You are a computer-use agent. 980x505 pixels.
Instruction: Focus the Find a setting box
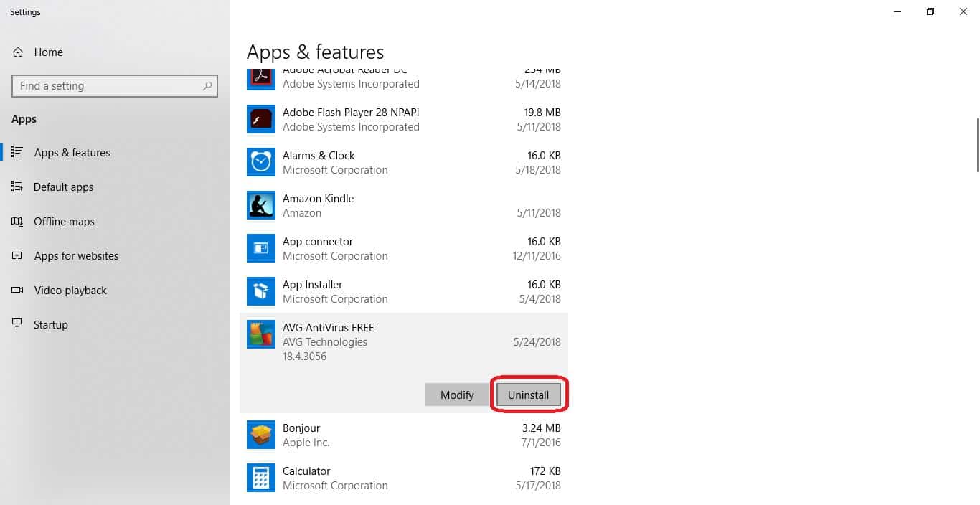coord(115,86)
